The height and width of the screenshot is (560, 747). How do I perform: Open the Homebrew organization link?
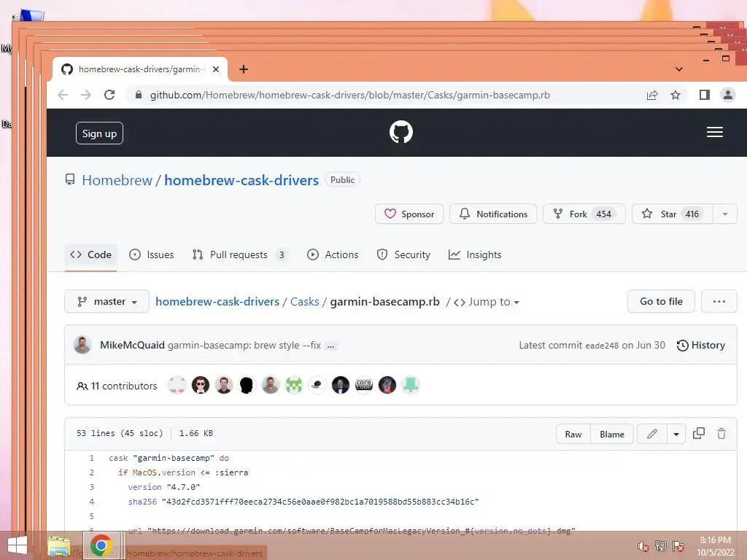tap(117, 180)
